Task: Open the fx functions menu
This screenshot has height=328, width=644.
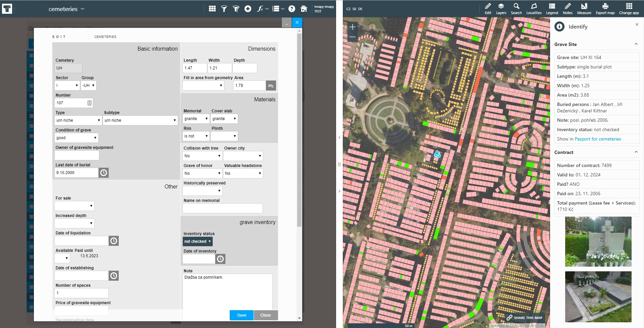Action: tap(263, 9)
